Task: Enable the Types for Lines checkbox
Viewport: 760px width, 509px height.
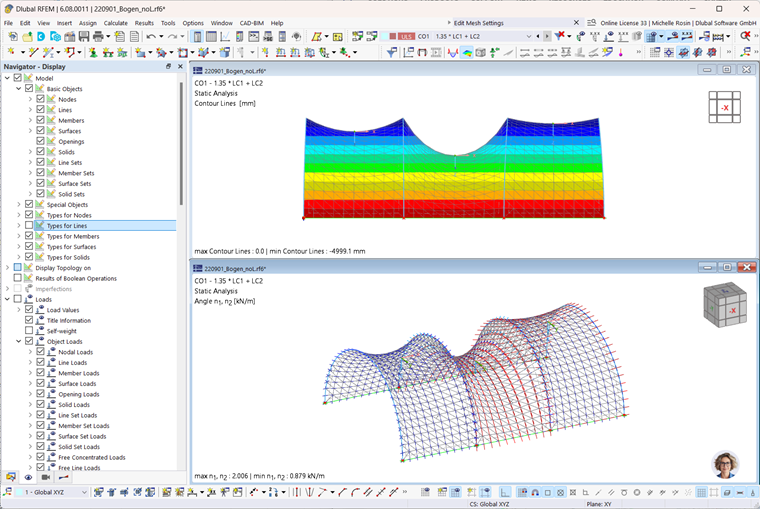Action: 29,225
